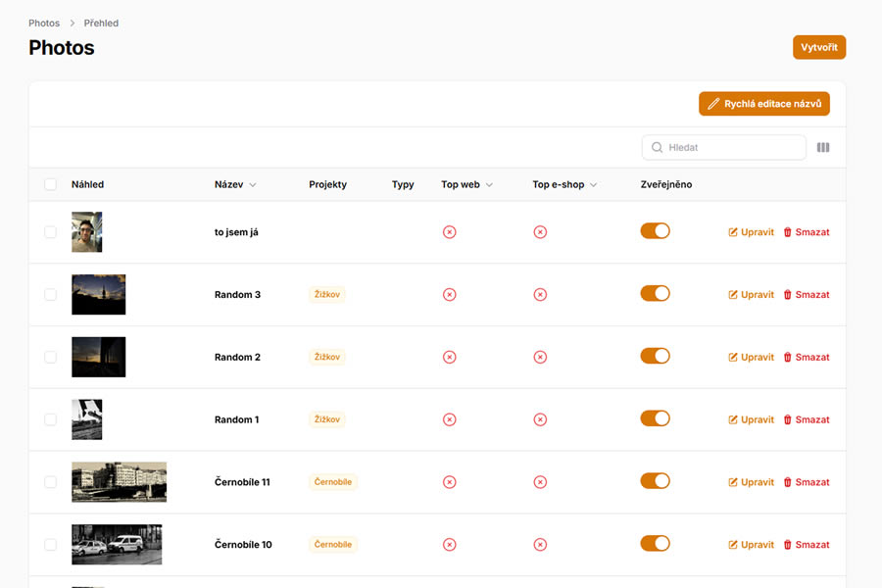The height and width of the screenshot is (588, 882).
Task: Tick the checkbox for Random 2 row
Action: point(50,358)
